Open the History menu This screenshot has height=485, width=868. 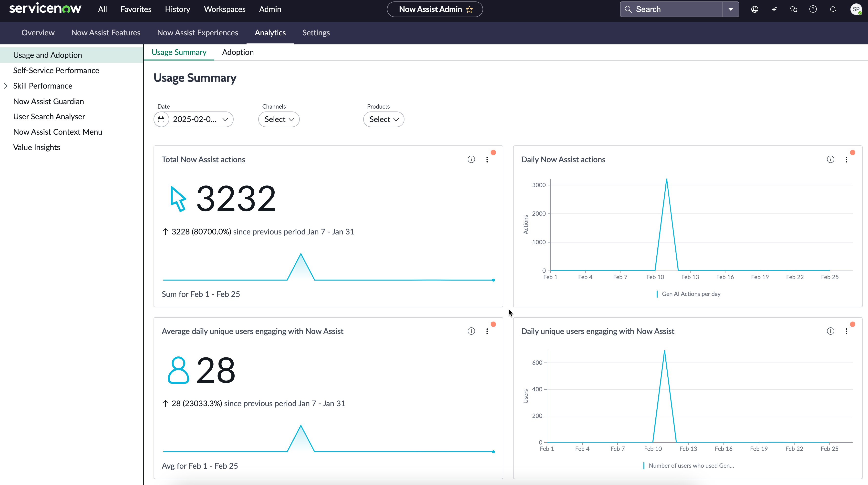click(177, 9)
